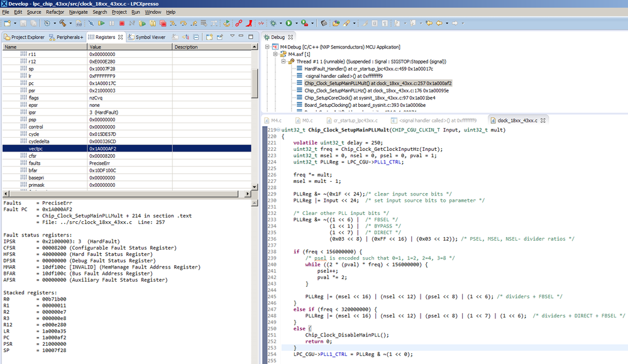Open the Refactor menu
This screenshot has height=364, width=628.
[x=55, y=12]
